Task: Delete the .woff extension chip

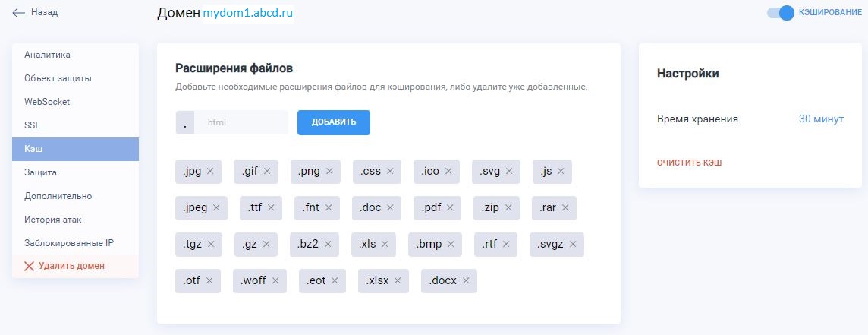Action: [275, 280]
